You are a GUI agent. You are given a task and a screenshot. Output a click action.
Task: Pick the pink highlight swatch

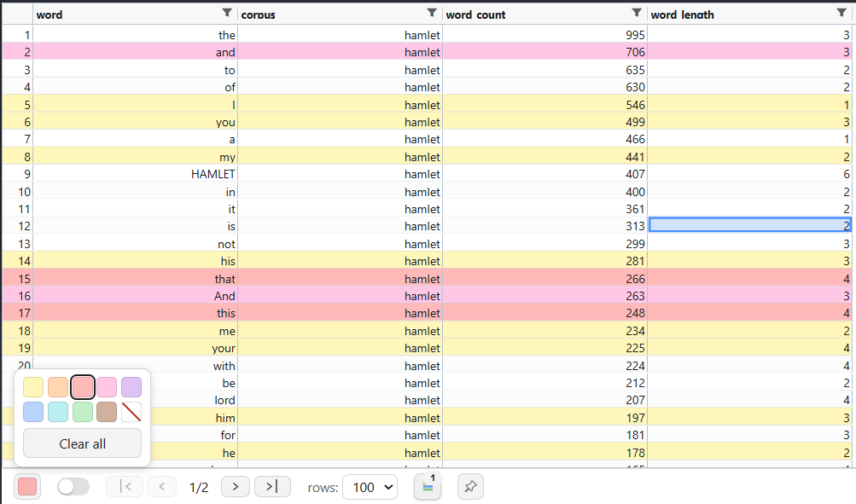pos(107,387)
